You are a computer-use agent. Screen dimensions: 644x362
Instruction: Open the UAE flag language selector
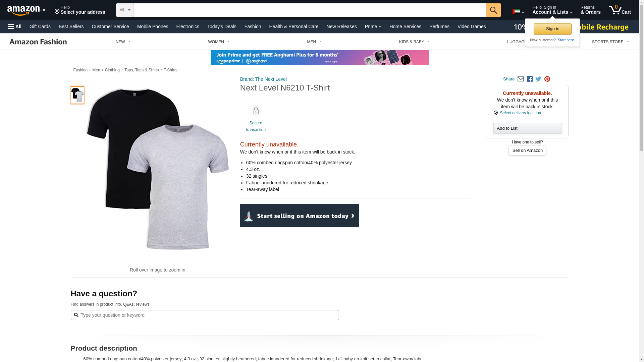coord(518,12)
